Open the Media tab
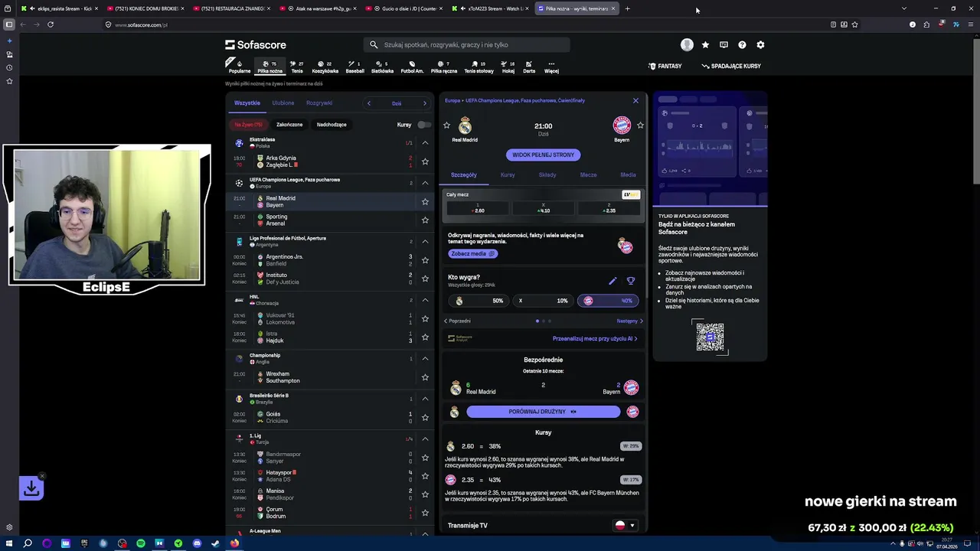This screenshot has width=980, height=551. [x=628, y=174]
